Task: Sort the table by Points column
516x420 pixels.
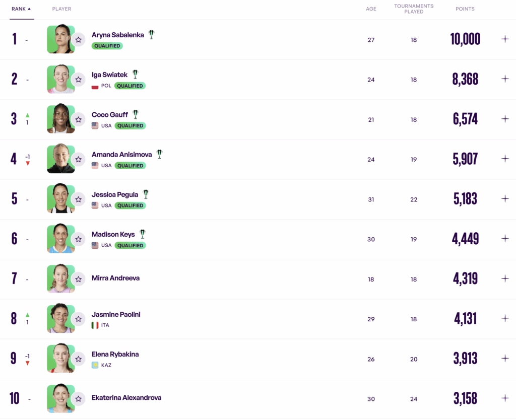Action: click(x=465, y=9)
